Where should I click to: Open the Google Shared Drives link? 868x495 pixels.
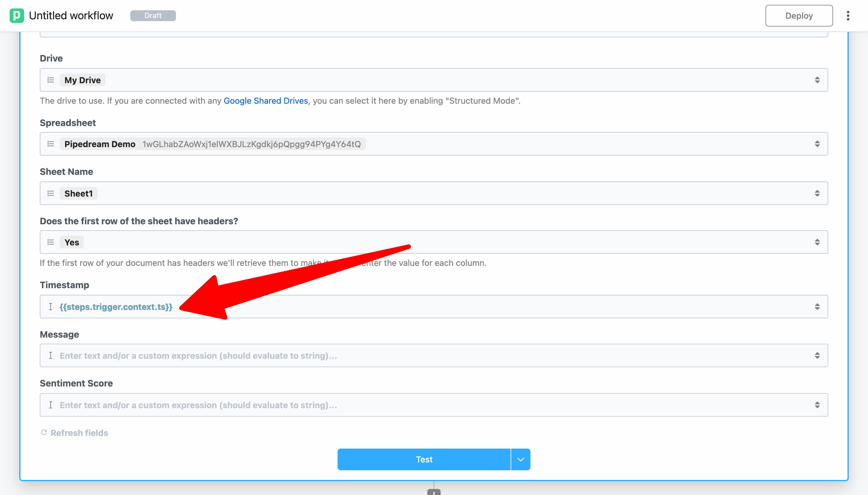pyautogui.click(x=266, y=101)
